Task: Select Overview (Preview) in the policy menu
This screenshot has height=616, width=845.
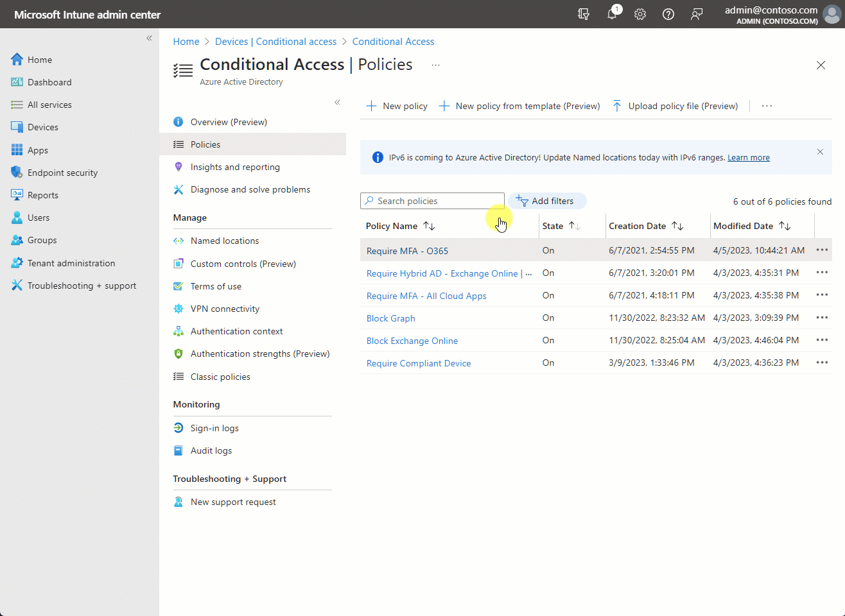Action: pos(229,122)
